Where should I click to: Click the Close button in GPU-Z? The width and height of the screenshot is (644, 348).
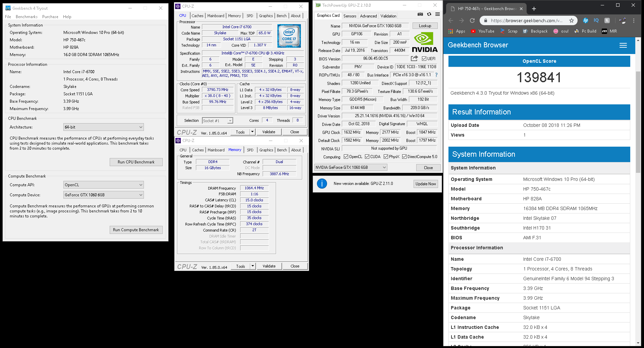428,167
